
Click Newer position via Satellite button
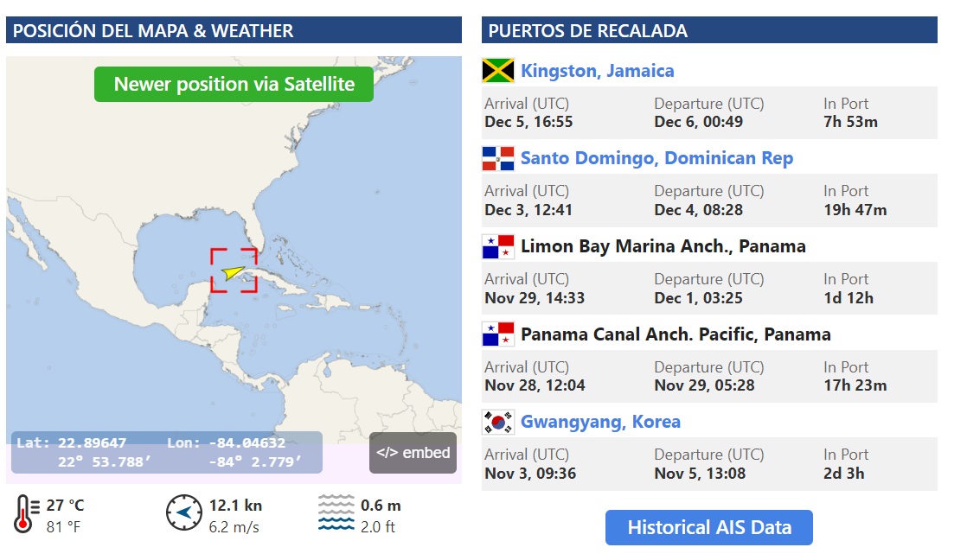pyautogui.click(x=234, y=85)
